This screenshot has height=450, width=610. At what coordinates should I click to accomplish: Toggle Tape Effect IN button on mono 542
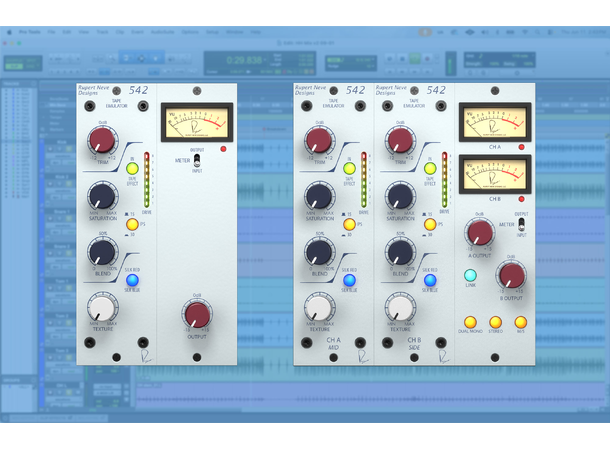[132, 169]
